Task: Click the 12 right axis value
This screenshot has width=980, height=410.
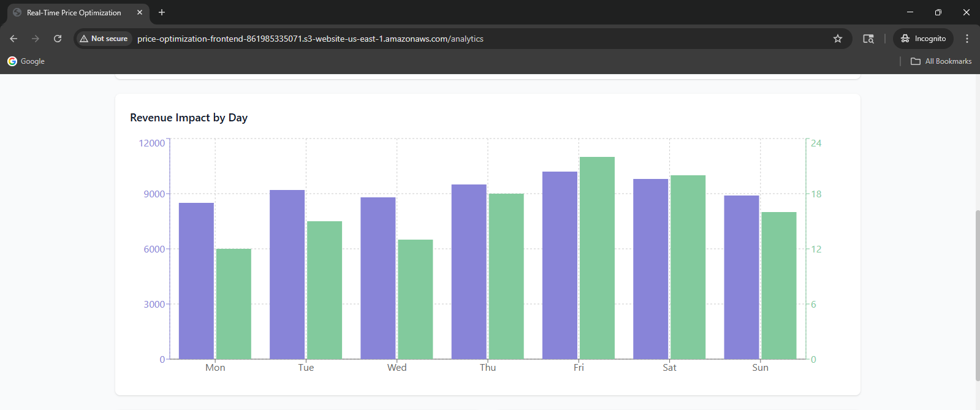Action: coord(816,249)
